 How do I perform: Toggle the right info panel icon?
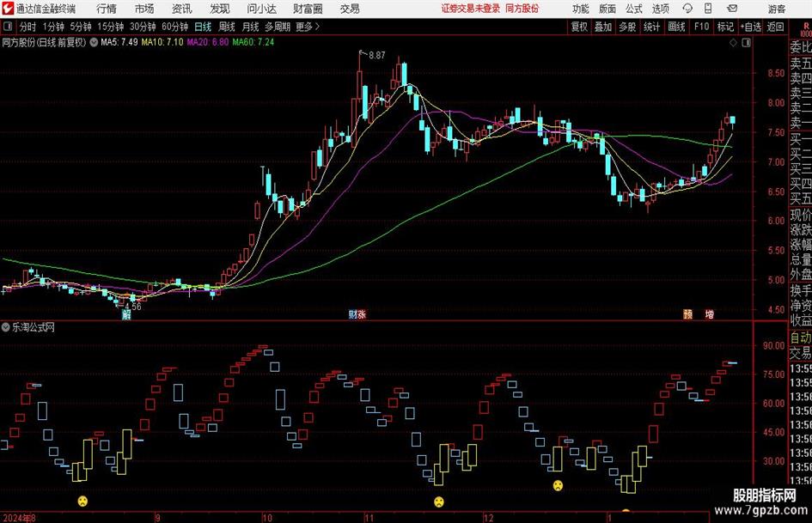[746, 43]
